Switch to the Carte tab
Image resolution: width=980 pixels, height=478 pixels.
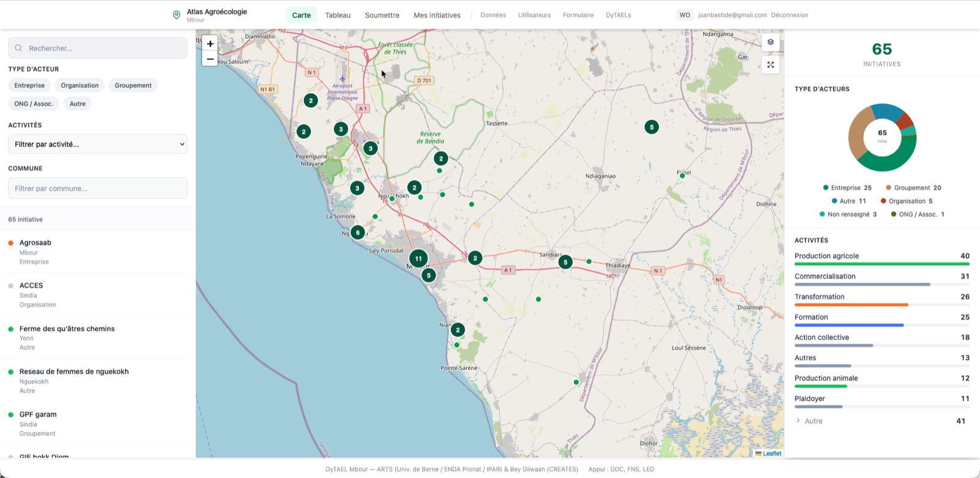tap(301, 15)
